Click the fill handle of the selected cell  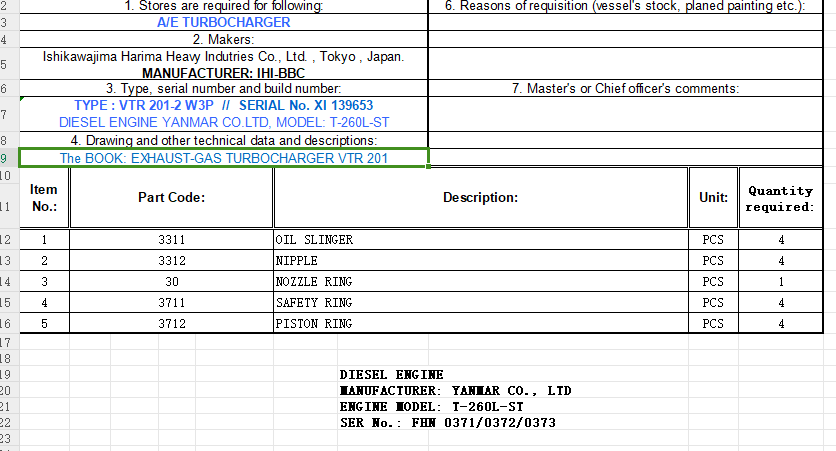pyautogui.click(x=428, y=166)
